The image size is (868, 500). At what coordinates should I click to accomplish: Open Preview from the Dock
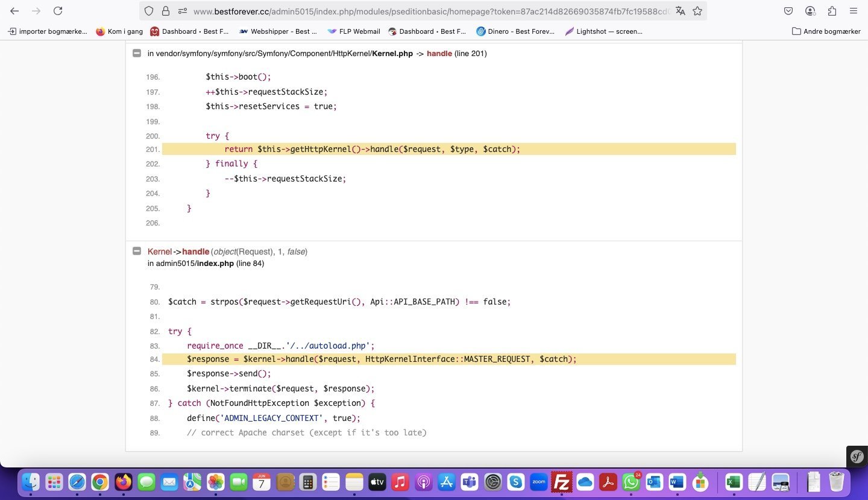pos(780,482)
